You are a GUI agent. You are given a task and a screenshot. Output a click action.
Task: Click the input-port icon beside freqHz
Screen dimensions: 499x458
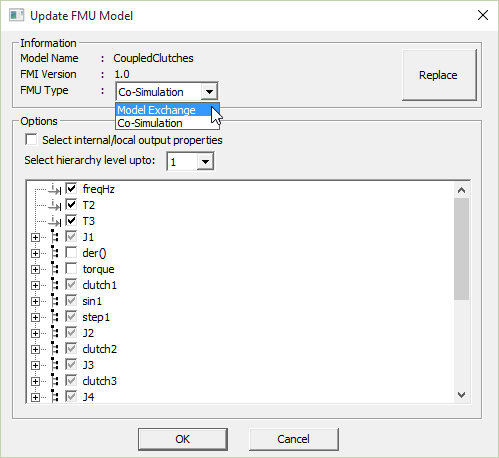tap(55, 189)
